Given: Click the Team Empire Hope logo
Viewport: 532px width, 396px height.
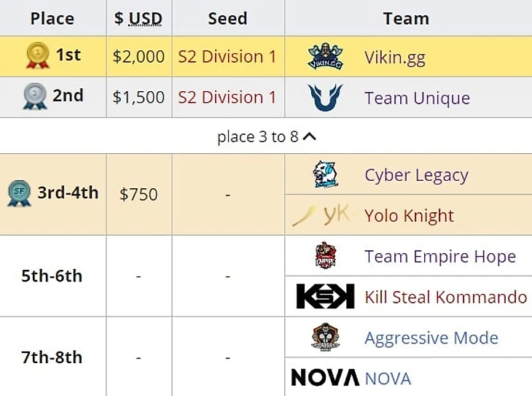Looking at the screenshot, I should click(325, 256).
